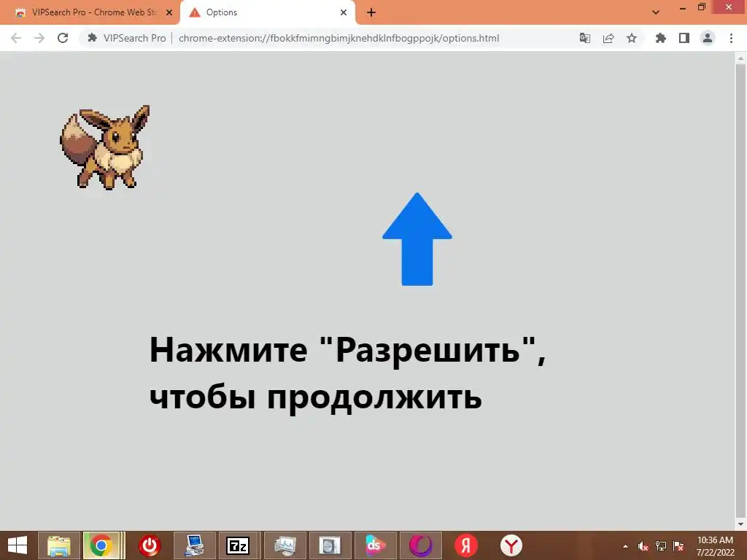747x560 pixels.
Task: Click the VIPSearch Pro extension chip in address bar
Action: [x=127, y=38]
